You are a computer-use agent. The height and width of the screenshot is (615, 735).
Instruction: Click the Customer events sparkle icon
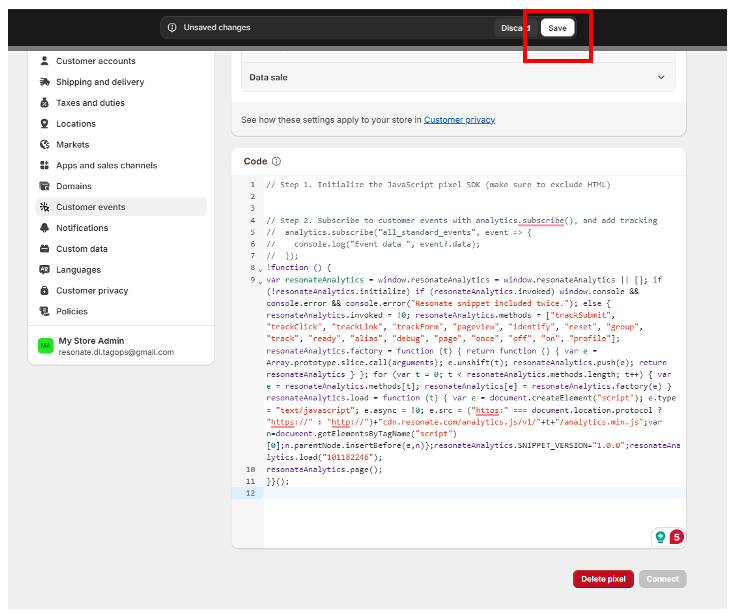pyautogui.click(x=45, y=207)
